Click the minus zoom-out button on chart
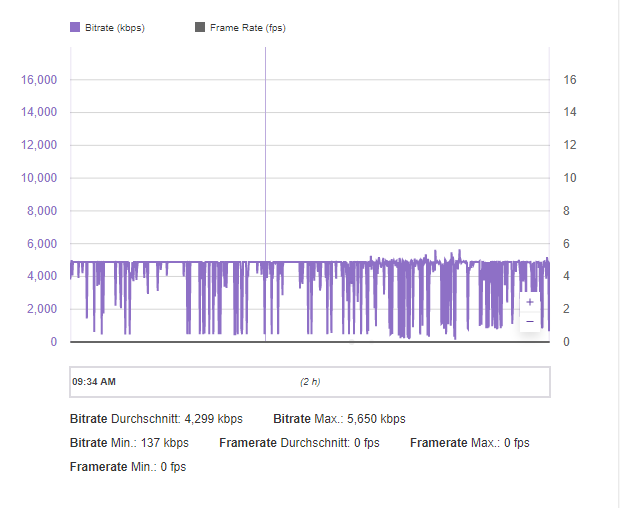 pyautogui.click(x=530, y=322)
